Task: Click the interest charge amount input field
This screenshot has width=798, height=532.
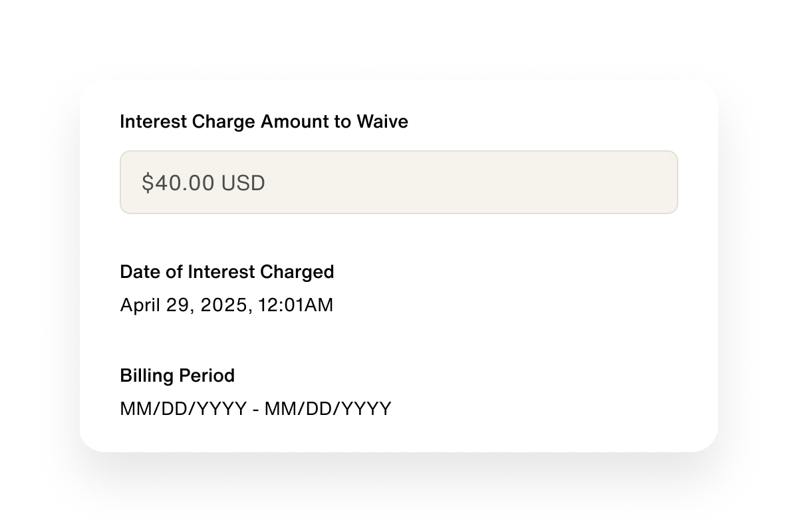Action: pos(399,182)
